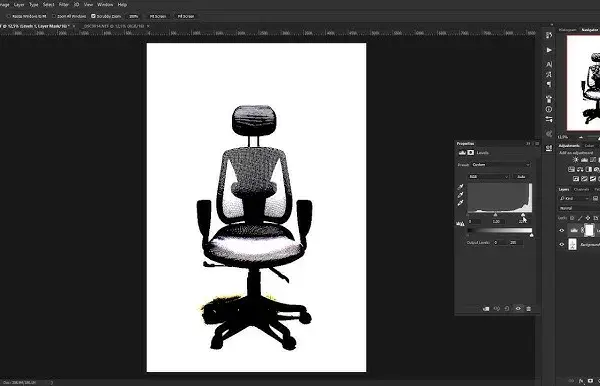Click the Fill Screen button
Screen dimensions: 600x386
point(186,16)
